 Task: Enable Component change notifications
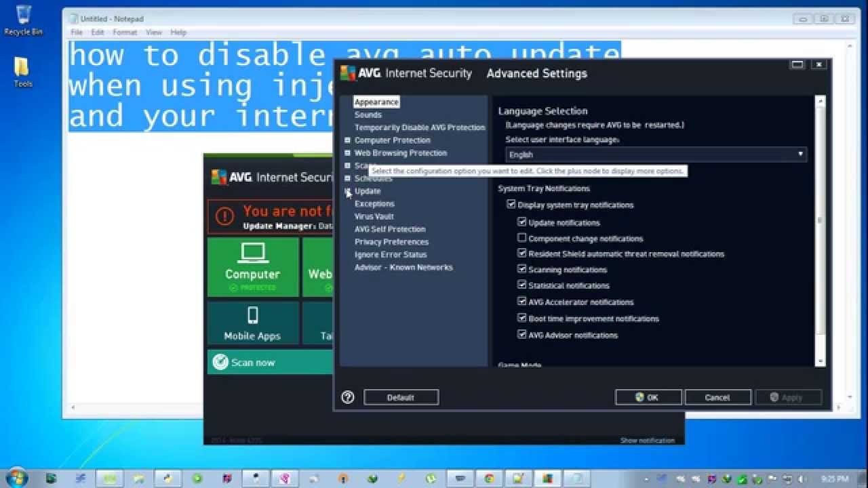tap(522, 238)
